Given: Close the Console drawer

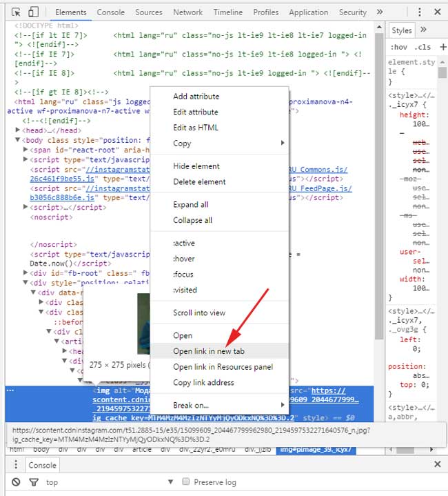Looking at the screenshot, I should pyautogui.click(x=436, y=465).
